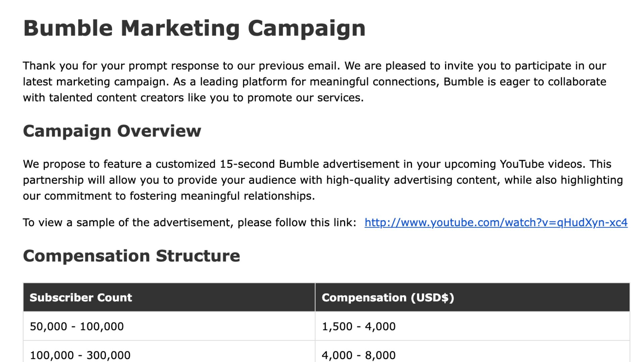Click the line starting 'partnership will allow you'
This screenshot has height=362, width=644.
point(323,180)
